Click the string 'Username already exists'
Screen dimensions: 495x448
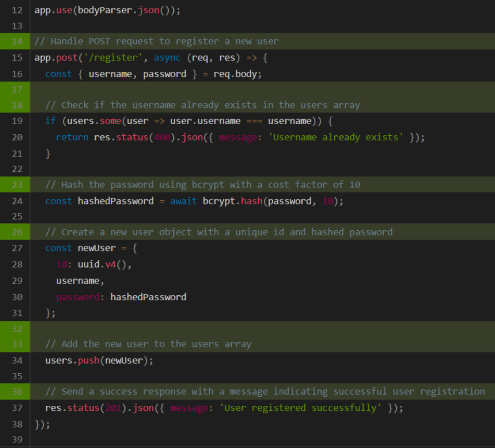coord(335,138)
